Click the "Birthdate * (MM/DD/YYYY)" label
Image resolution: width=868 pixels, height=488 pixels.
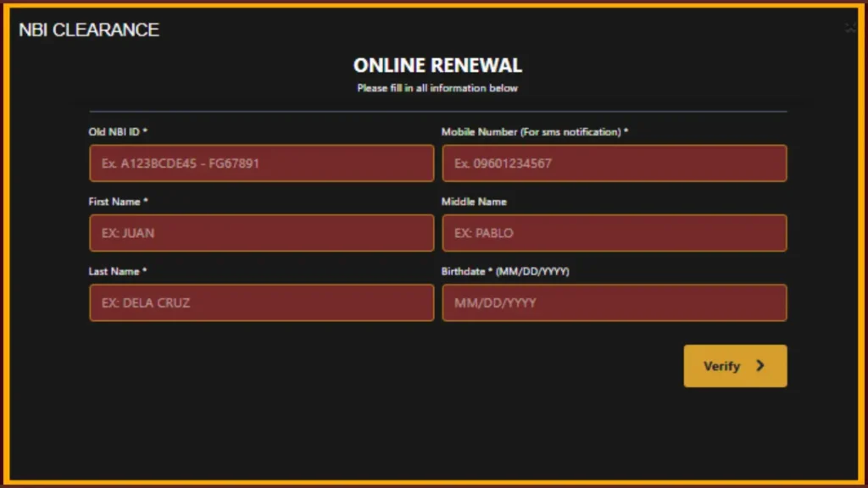tap(505, 271)
